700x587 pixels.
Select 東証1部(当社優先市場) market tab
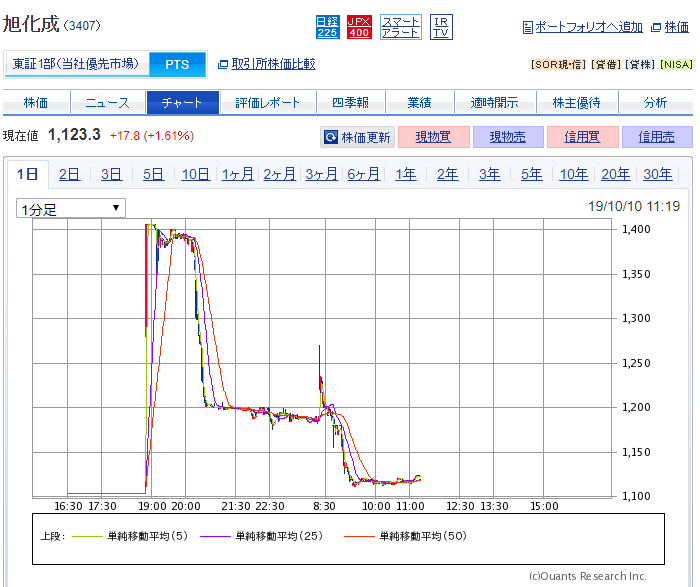[76, 64]
